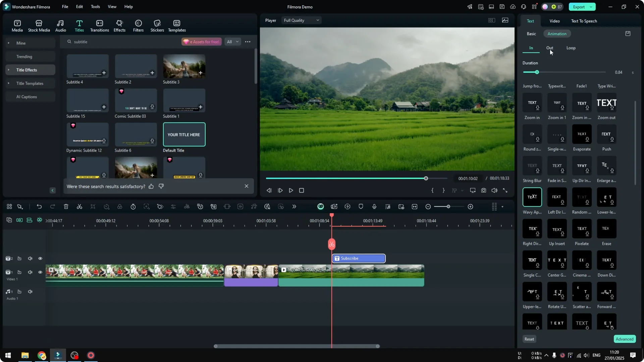Screen dimensions: 644x362
Task: Open the Transitions panel
Action: tap(100, 26)
